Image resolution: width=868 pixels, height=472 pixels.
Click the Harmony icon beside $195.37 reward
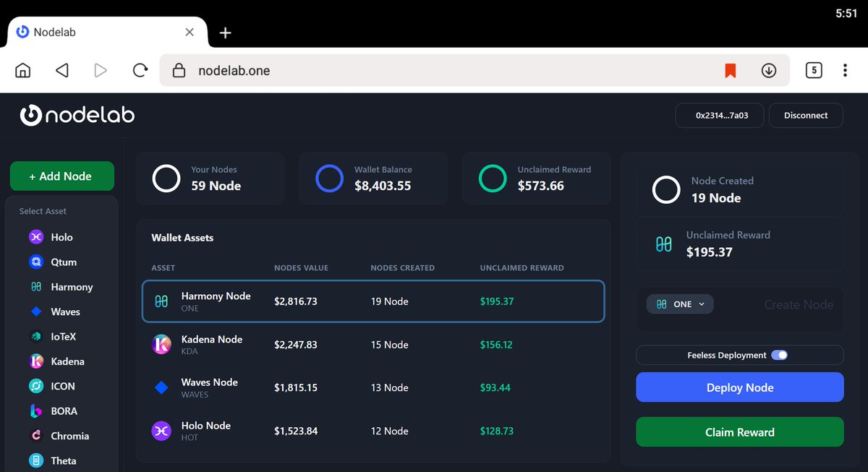click(x=663, y=244)
